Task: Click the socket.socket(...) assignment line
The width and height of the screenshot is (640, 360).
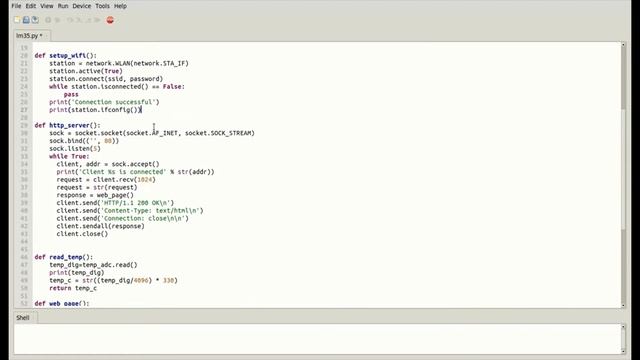Action: (x=152, y=133)
